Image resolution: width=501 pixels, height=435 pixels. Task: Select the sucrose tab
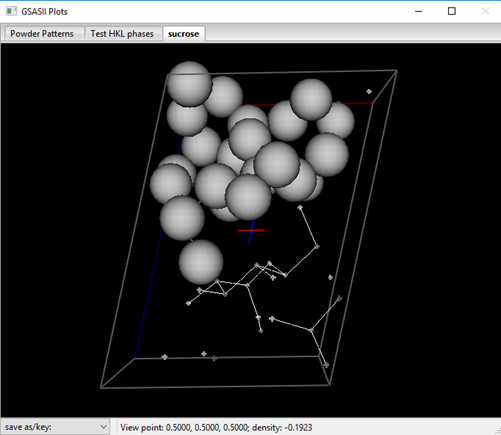pyautogui.click(x=184, y=34)
